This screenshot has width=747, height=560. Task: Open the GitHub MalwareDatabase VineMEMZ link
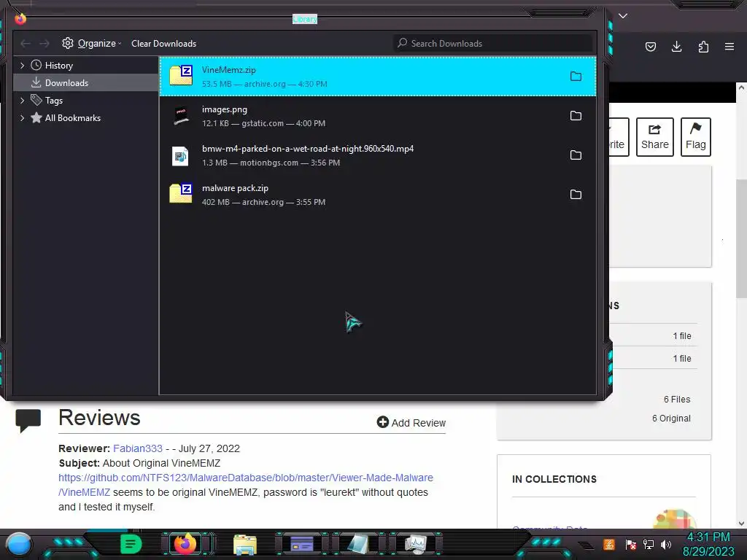click(x=245, y=485)
